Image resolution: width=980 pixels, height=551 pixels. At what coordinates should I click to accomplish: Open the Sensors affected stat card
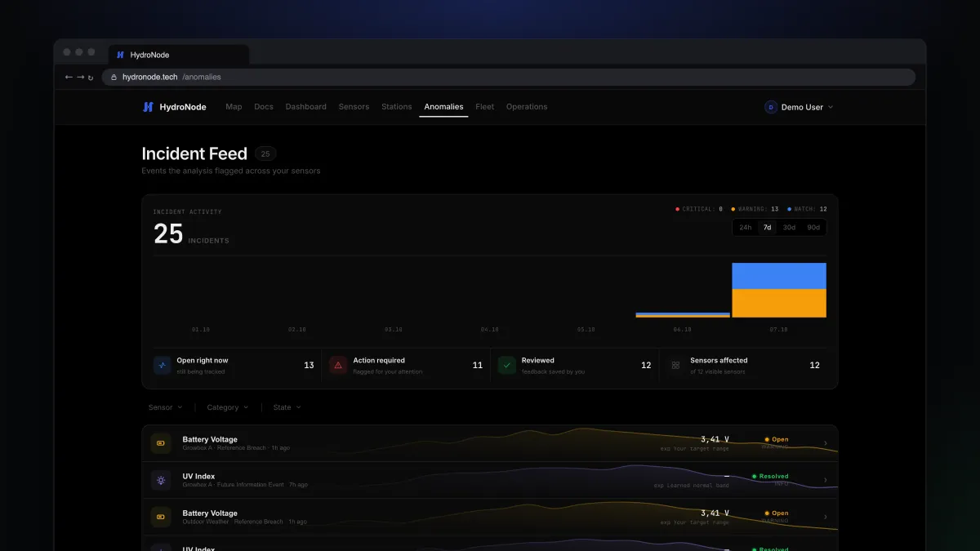pyautogui.click(x=745, y=365)
